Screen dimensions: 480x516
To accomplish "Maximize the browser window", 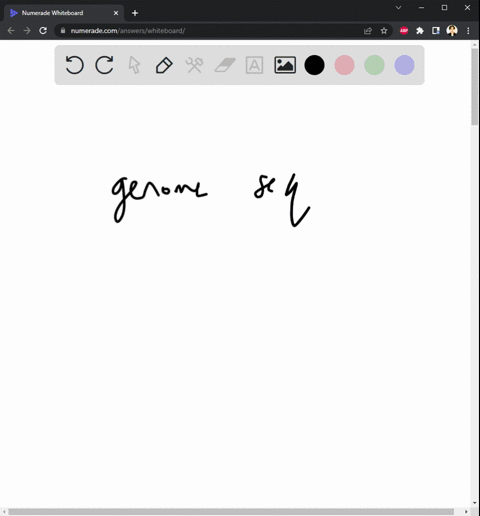I will coord(444,7).
